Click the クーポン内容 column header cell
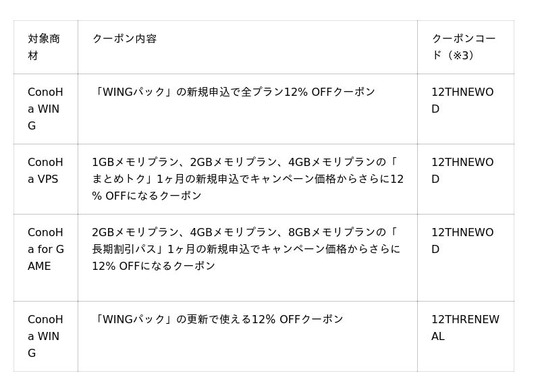This screenshot has height=392, width=540. point(125,39)
